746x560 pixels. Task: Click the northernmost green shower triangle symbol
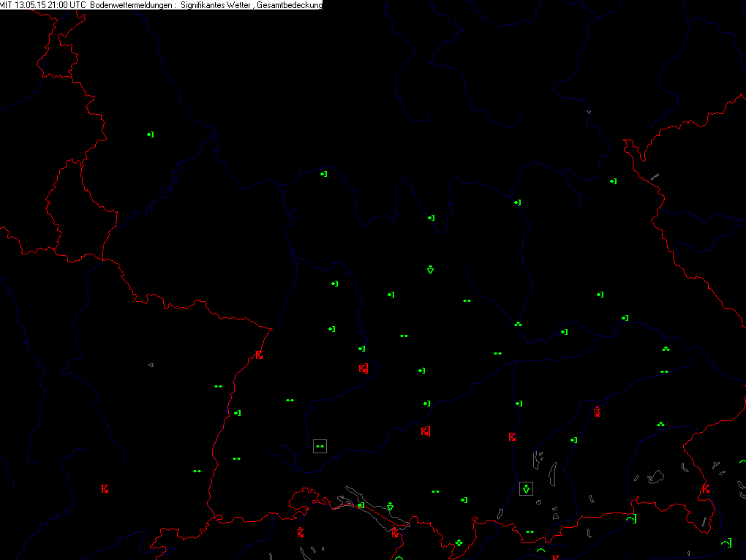[430, 270]
